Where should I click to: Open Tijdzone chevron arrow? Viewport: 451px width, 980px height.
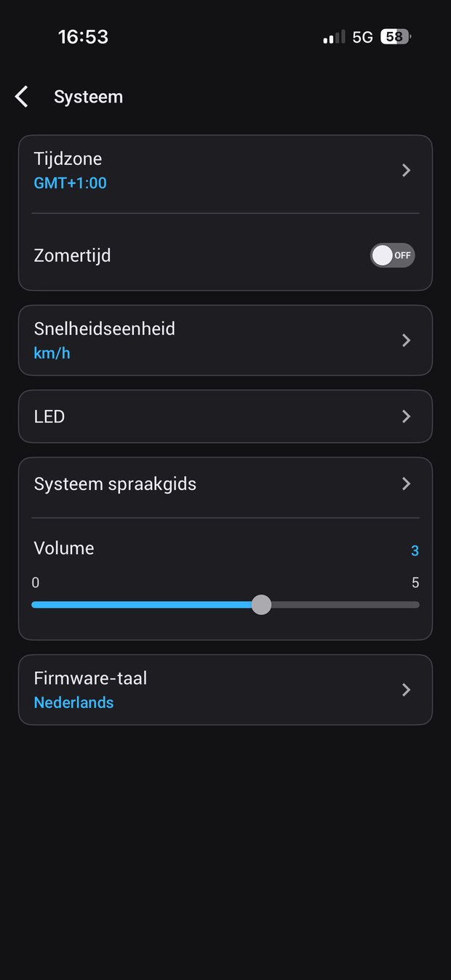click(406, 170)
